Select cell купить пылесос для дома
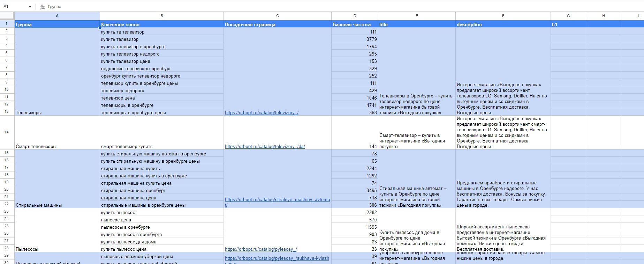Viewport: 644px width, 264px height. click(x=162, y=242)
